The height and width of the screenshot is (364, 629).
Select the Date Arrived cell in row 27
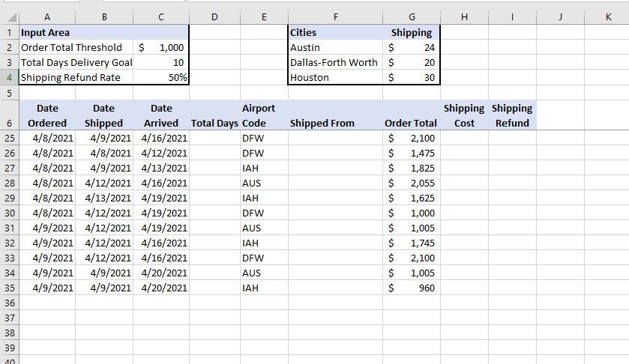point(161,168)
